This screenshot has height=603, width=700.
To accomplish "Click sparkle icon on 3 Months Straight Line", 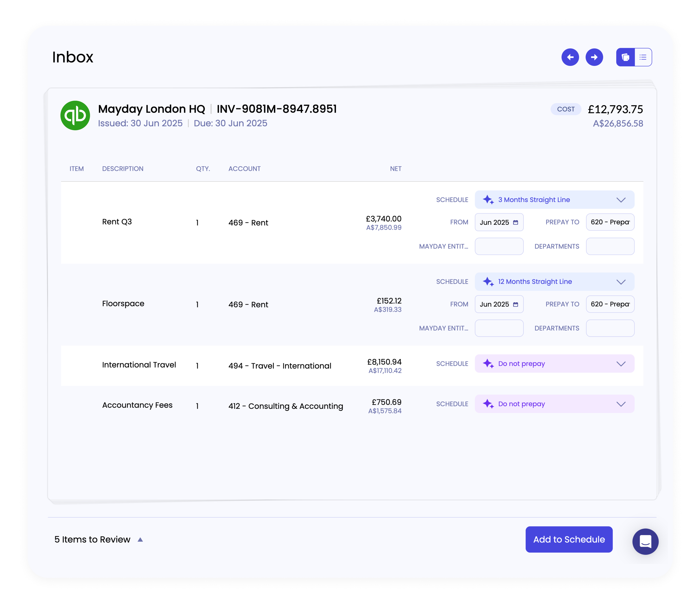I will tap(488, 200).
